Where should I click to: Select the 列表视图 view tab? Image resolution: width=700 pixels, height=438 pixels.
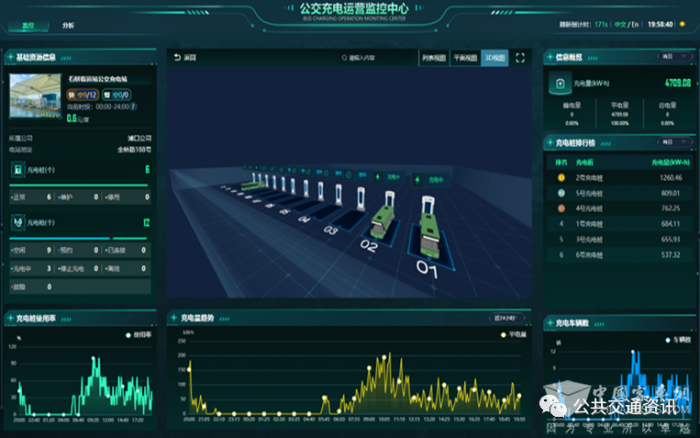[x=433, y=58]
